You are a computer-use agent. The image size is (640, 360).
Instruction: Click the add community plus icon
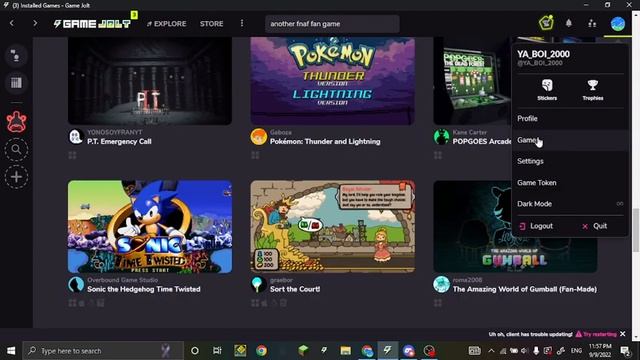[x=16, y=177]
